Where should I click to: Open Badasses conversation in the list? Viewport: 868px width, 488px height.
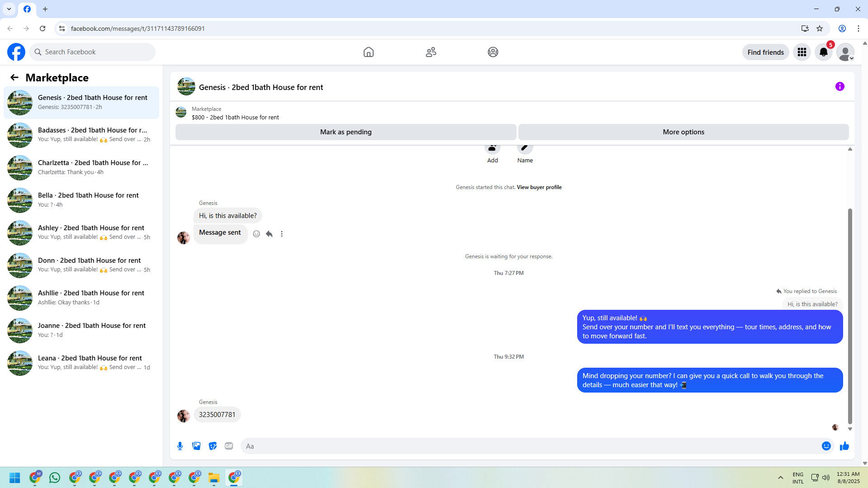(81, 135)
